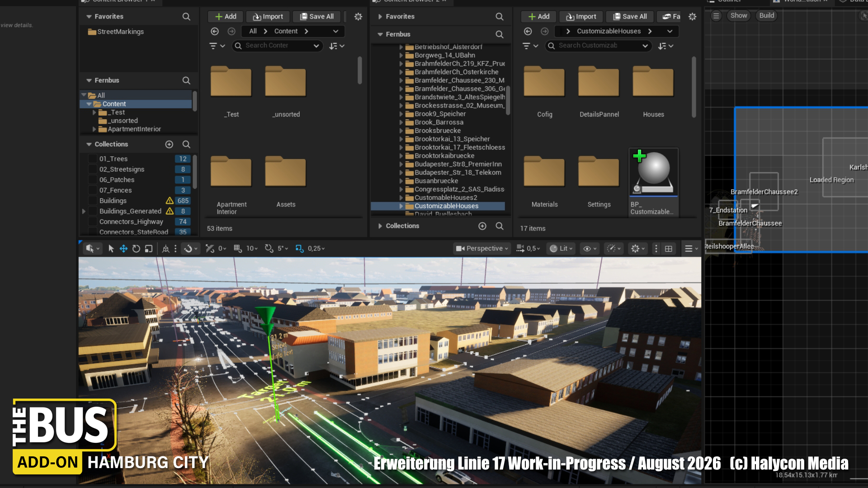Click Import in Content Browser 1
The width and height of the screenshot is (868, 488).
(x=268, y=17)
